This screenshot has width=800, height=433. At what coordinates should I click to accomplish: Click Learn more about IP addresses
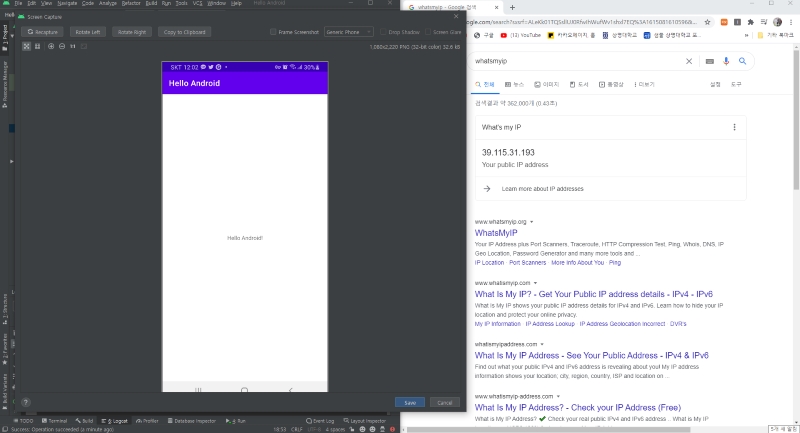point(542,189)
